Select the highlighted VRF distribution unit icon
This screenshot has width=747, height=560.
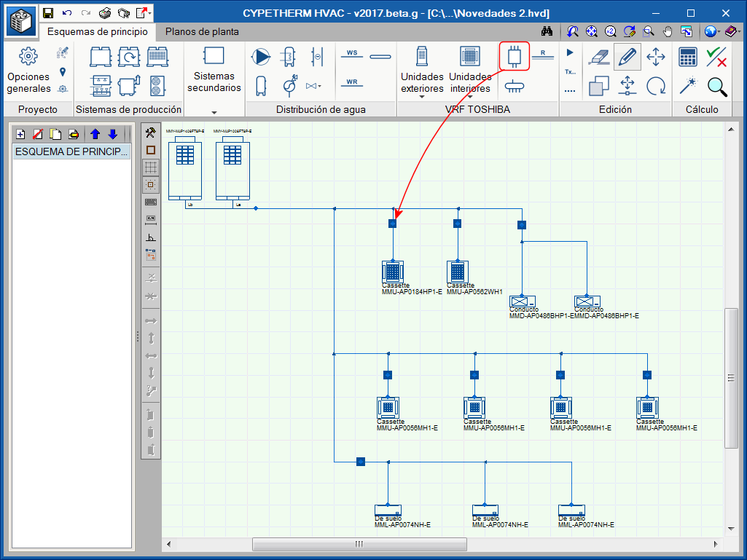coord(515,56)
